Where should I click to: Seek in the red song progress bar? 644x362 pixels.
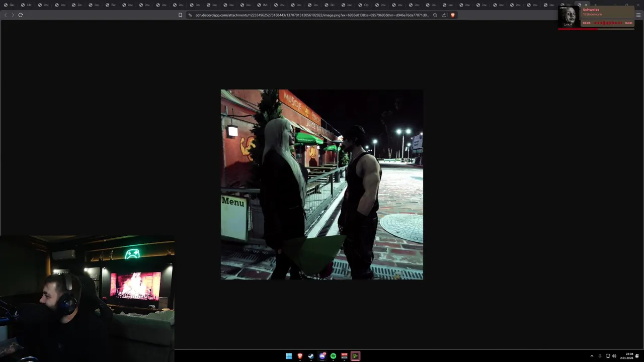pyautogui.click(x=596, y=29)
